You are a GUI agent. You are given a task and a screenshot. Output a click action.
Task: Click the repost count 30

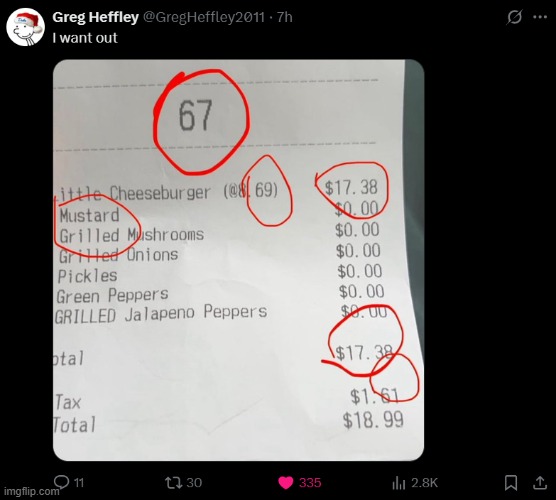point(194,483)
